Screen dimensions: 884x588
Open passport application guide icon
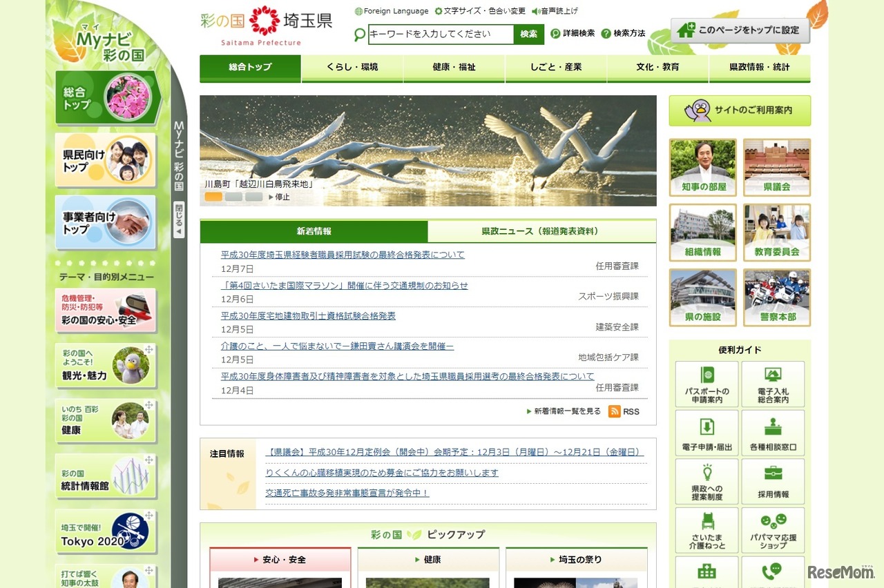tap(706, 384)
